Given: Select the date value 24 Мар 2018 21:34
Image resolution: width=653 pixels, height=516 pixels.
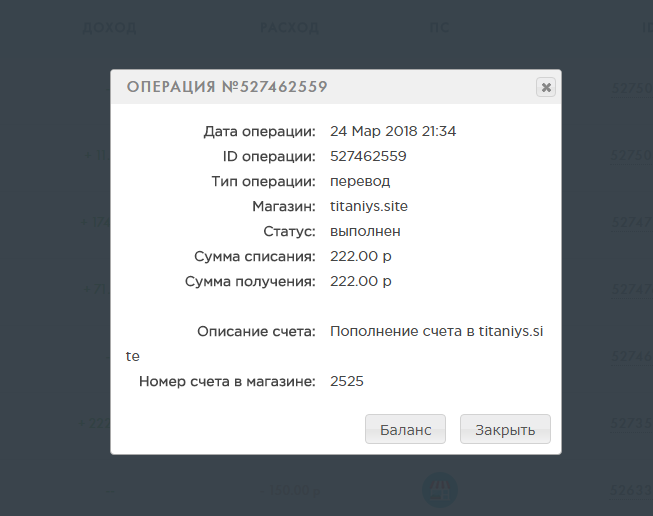Looking at the screenshot, I should pyautogui.click(x=393, y=131).
